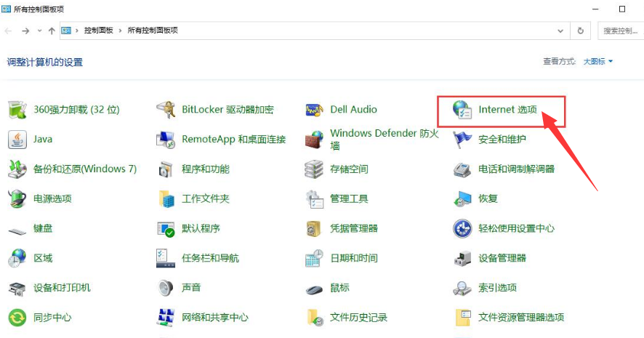The width and height of the screenshot is (644, 338).
Task: Open Dell Audio icon
Action: 314,110
